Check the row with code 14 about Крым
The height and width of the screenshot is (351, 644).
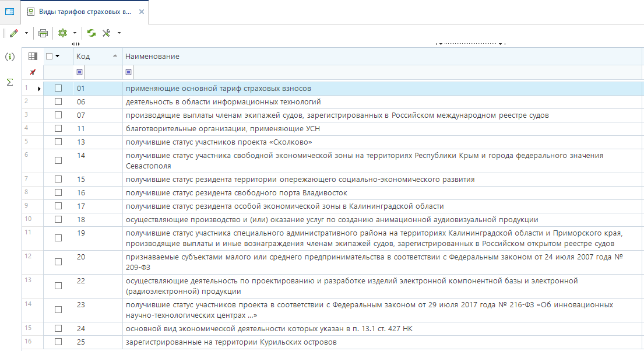click(x=57, y=160)
